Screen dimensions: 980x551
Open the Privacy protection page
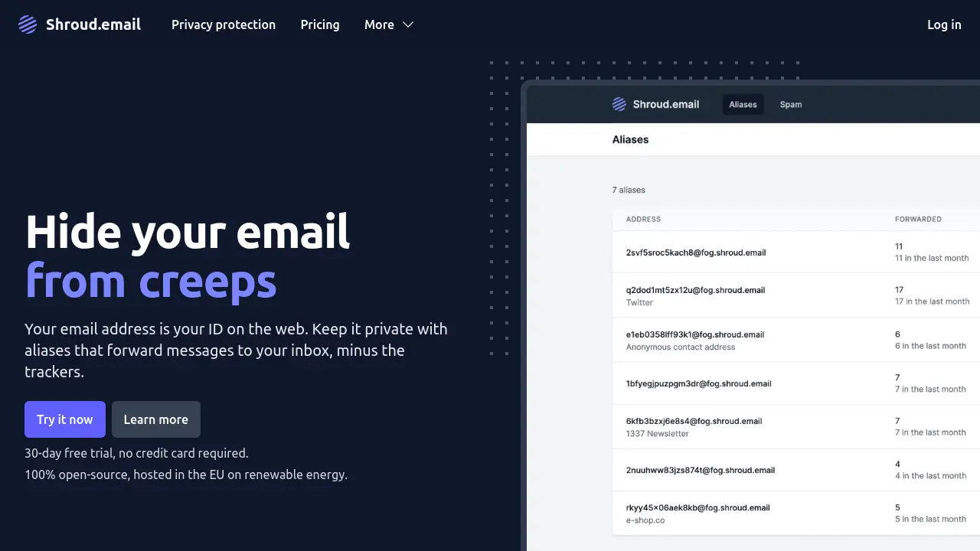[x=223, y=24]
